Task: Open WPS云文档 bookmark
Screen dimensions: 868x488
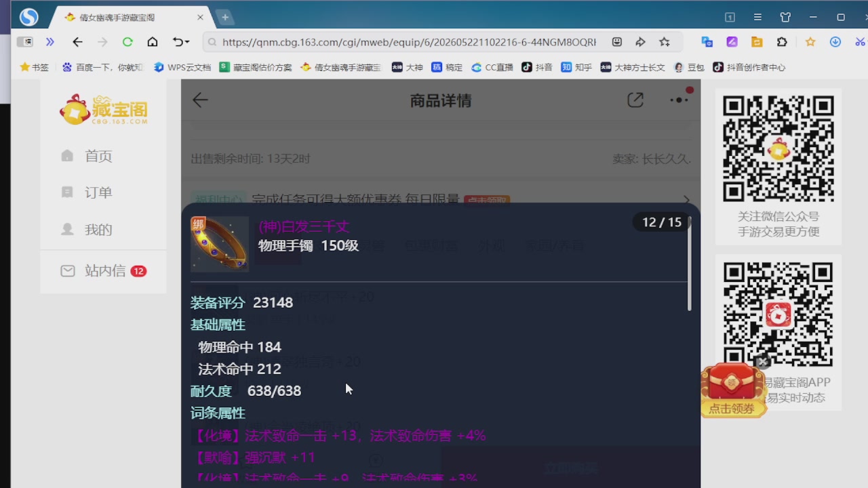Action: tap(182, 67)
